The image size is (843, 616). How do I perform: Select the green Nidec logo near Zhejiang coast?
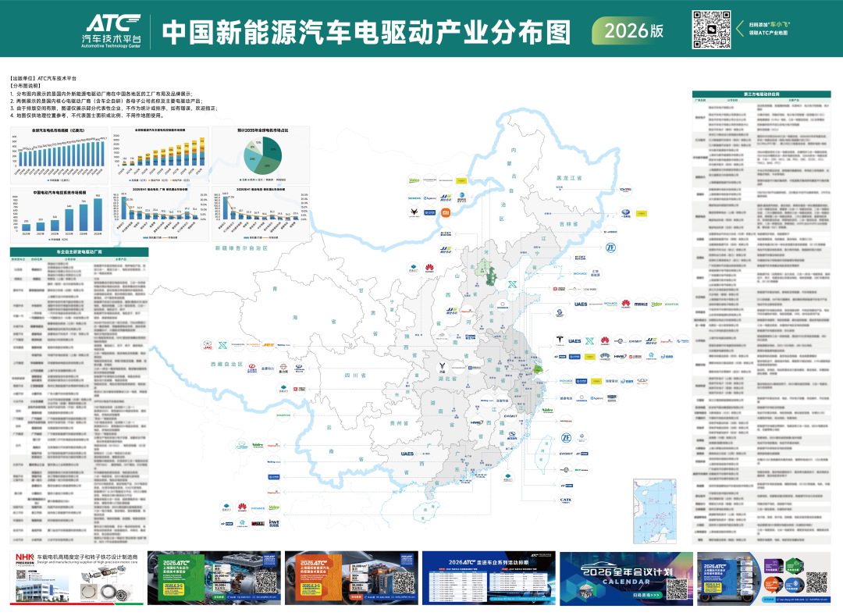pos(548,410)
